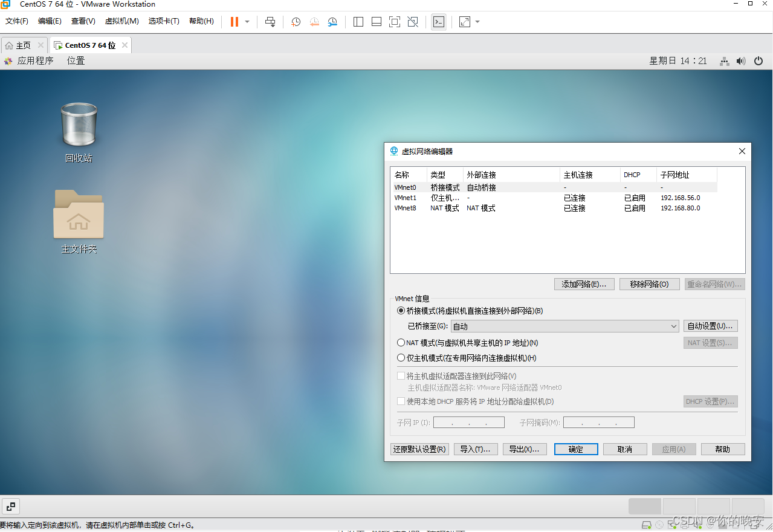
Task: Switch to full screen mode icon
Action: pyautogui.click(x=395, y=22)
